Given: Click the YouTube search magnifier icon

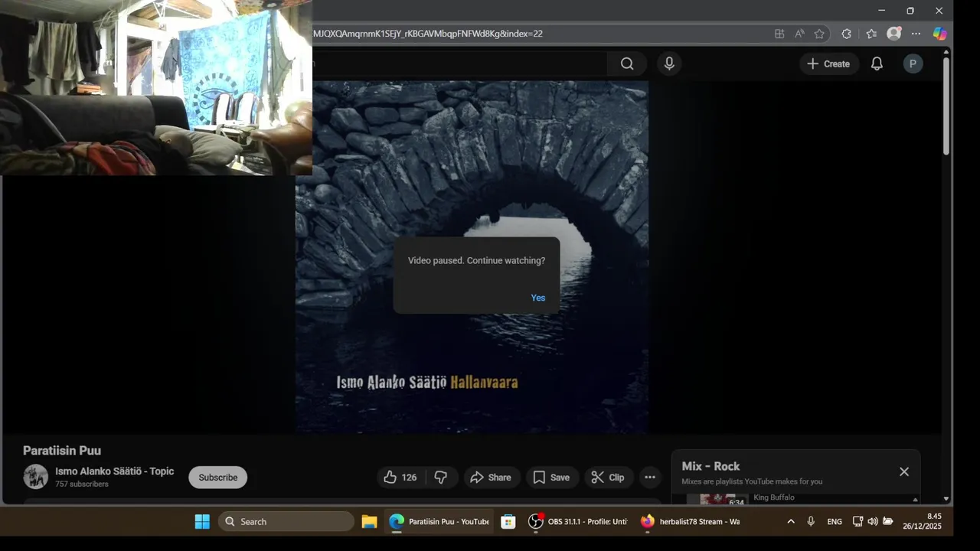Looking at the screenshot, I should coord(627,64).
